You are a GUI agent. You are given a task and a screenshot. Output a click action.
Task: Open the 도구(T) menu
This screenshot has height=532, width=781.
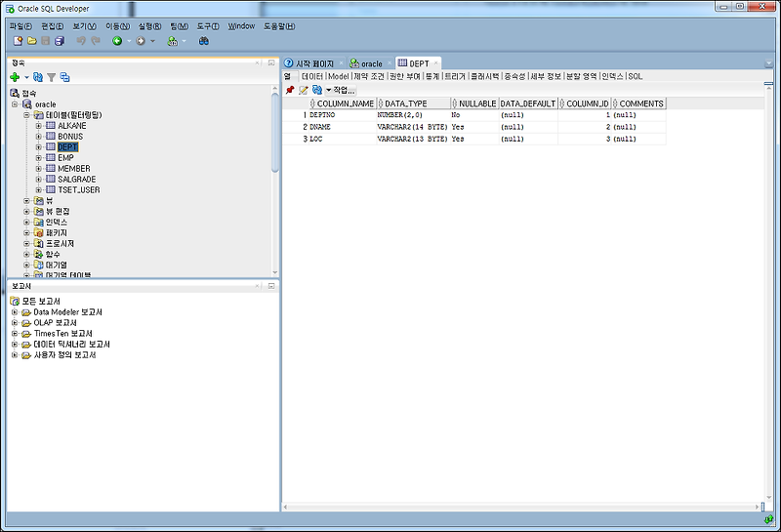tap(208, 26)
